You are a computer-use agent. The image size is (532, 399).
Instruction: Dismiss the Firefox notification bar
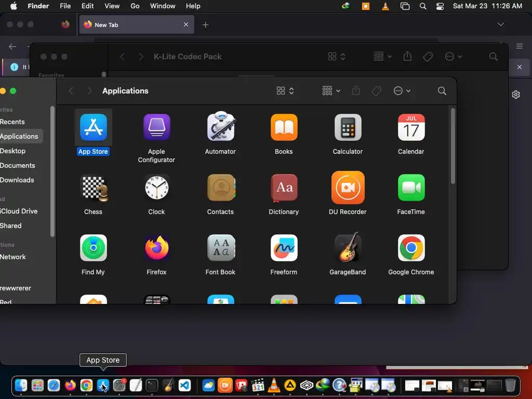coord(520,67)
